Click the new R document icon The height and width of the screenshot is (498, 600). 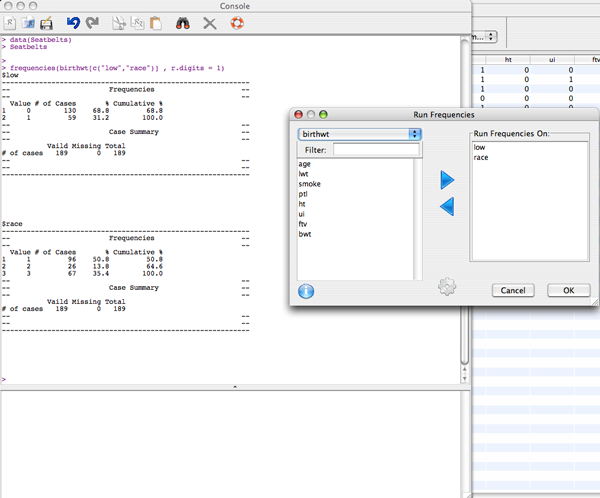(x=10, y=23)
